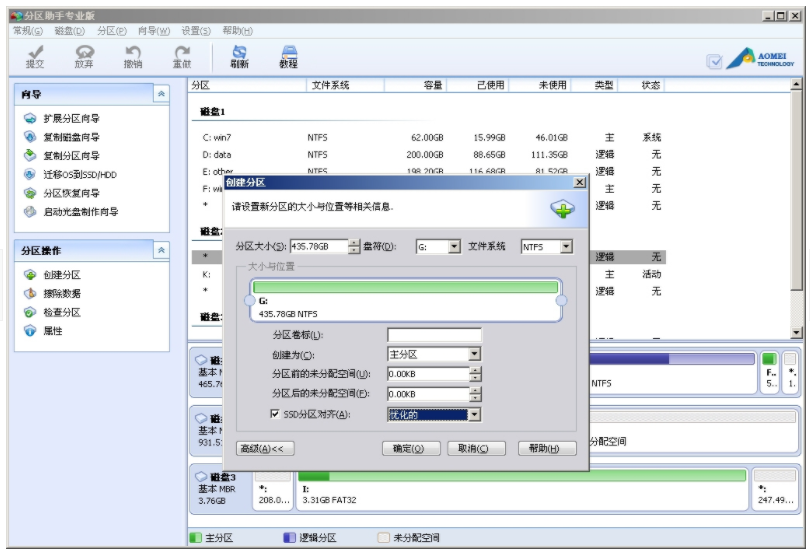This screenshot has height=554, width=810.
Task: Open the 分区(P) menu
Action: click(x=112, y=31)
